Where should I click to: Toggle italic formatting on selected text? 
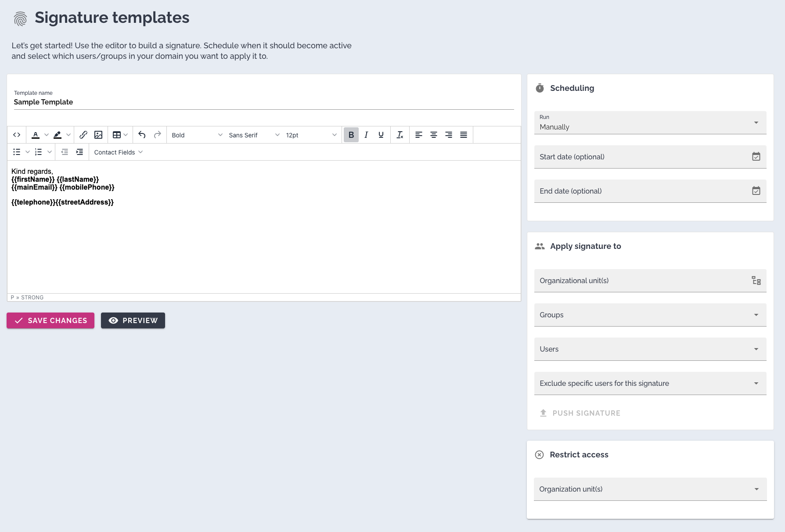coord(366,135)
